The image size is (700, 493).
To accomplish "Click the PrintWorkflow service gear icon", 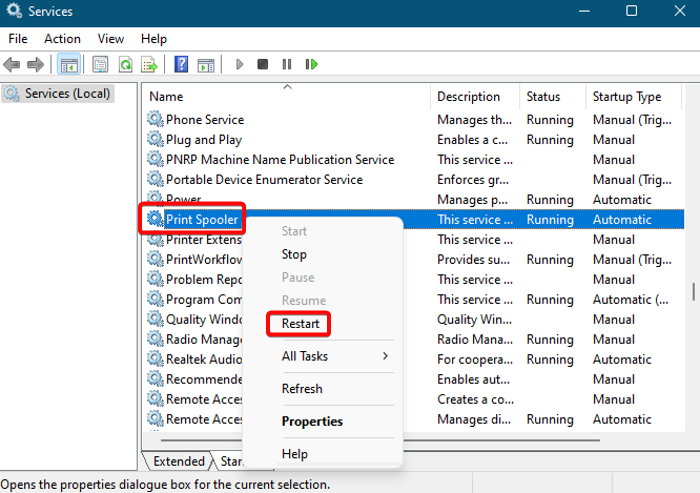I will pos(155,259).
